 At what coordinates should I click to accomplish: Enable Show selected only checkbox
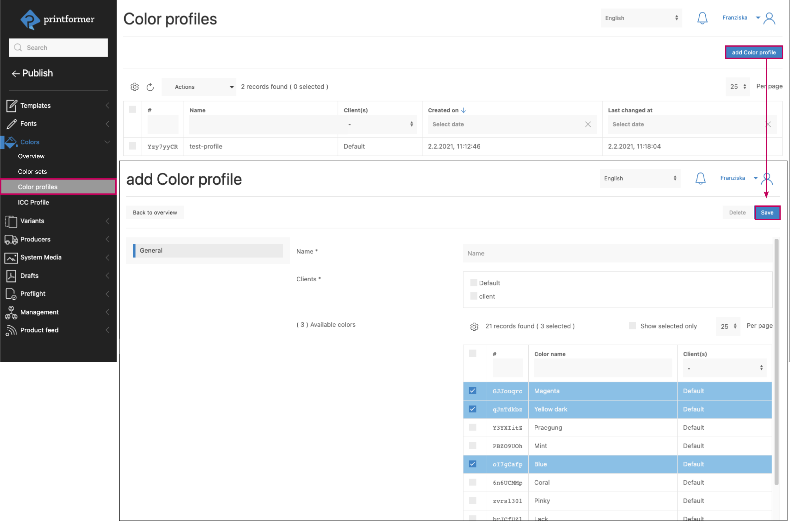pyautogui.click(x=632, y=326)
